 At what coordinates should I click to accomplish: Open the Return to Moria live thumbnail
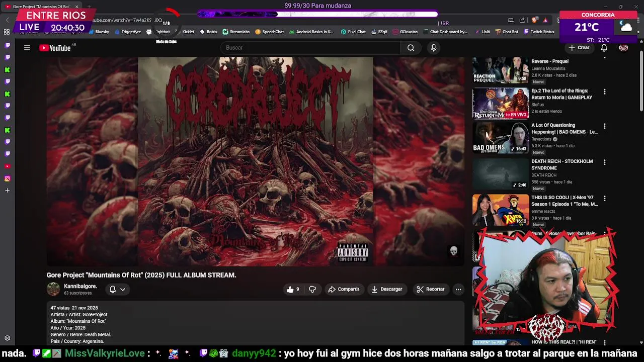[x=501, y=104]
